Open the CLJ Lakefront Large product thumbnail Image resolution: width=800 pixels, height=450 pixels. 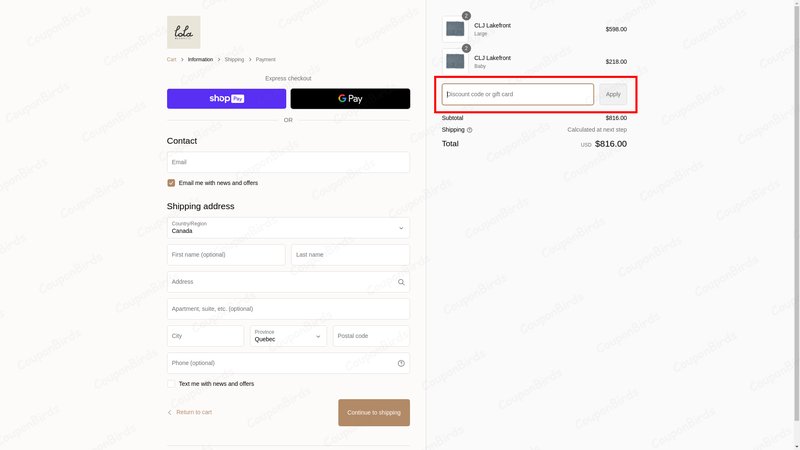click(455, 29)
